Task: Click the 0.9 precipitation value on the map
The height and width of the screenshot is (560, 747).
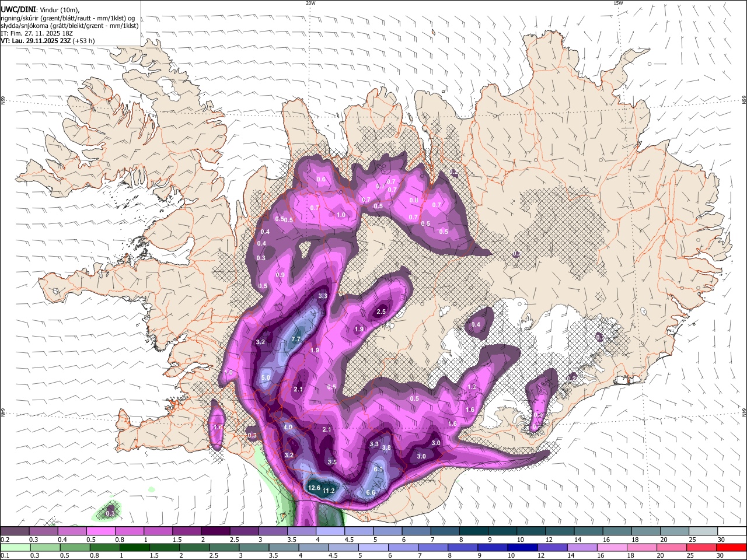Action: [280, 275]
